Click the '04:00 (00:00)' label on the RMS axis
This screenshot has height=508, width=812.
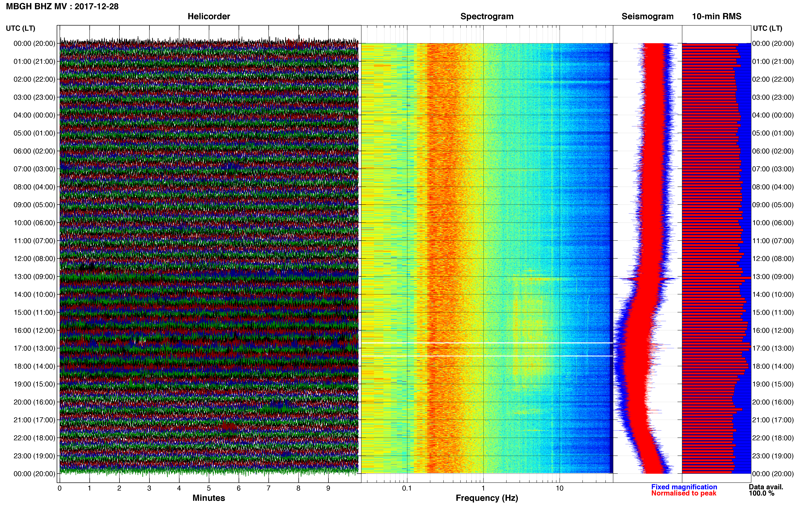pyautogui.click(x=773, y=115)
